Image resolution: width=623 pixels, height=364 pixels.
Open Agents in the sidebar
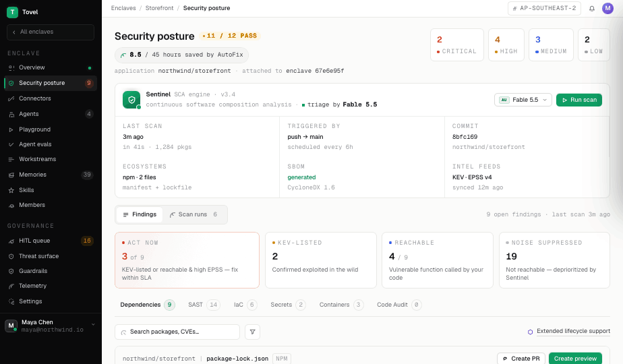point(51,114)
